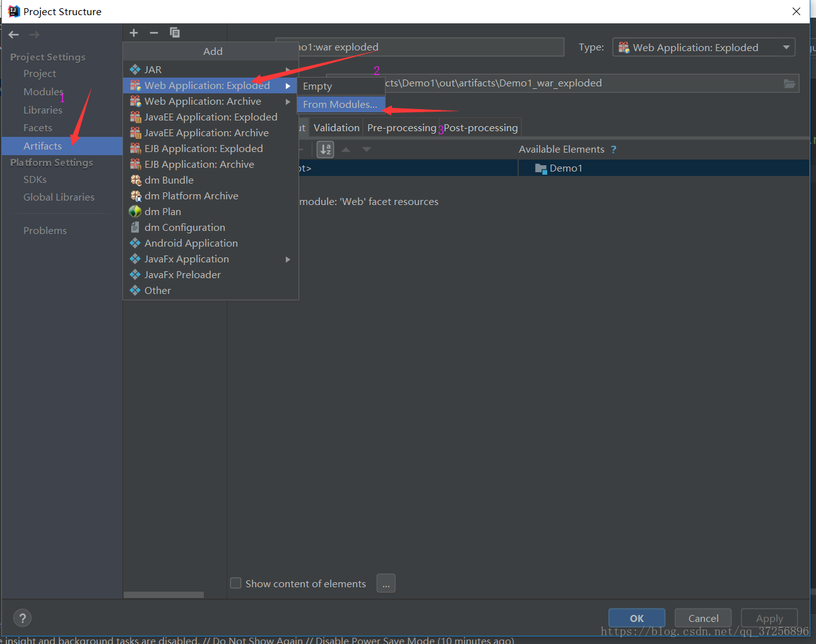Open the Post-processing tab
Viewport: 816px width, 644px height.
point(481,127)
